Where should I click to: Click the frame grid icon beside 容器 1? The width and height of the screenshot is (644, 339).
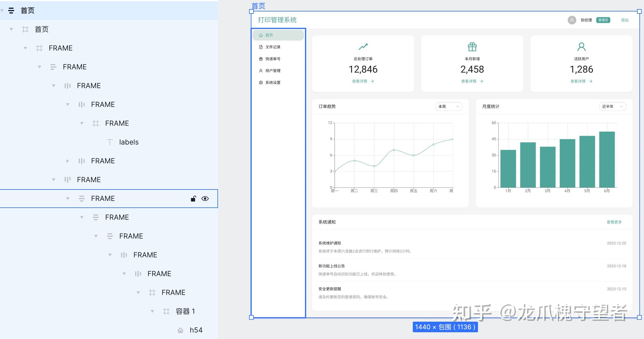pos(166,311)
